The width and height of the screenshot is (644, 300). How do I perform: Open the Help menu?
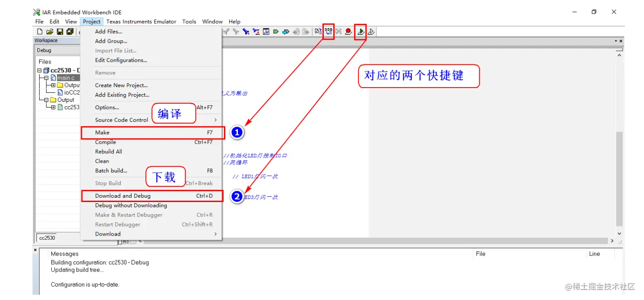pos(234,21)
